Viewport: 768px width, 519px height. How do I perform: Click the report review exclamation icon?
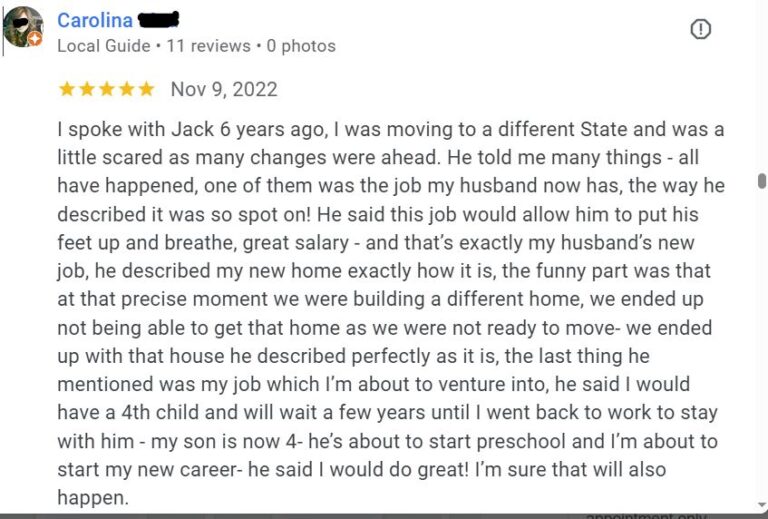(x=700, y=29)
